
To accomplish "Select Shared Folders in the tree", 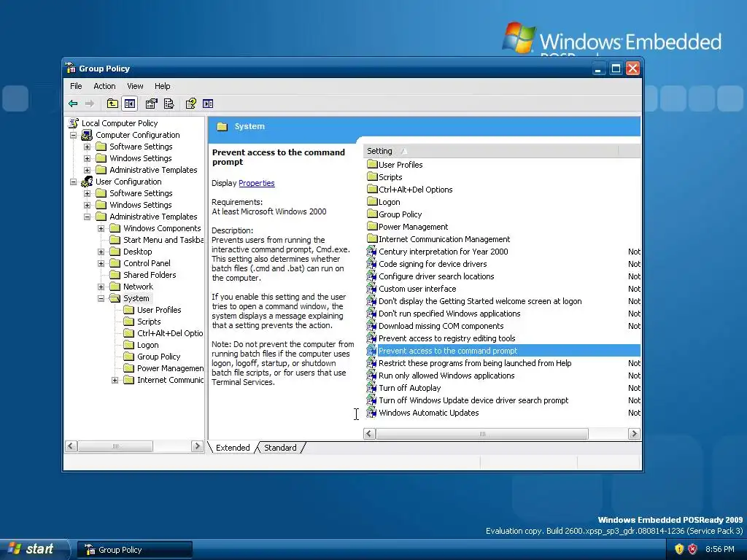I will 150,275.
